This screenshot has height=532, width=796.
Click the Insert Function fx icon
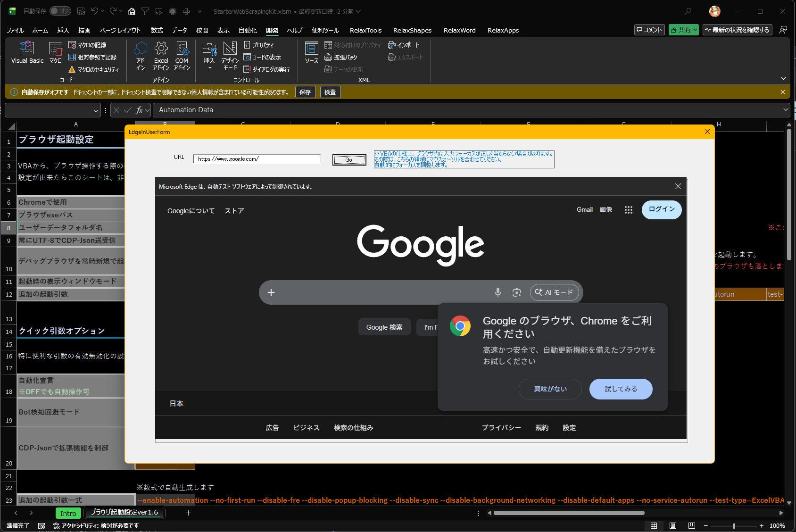pyautogui.click(x=139, y=110)
